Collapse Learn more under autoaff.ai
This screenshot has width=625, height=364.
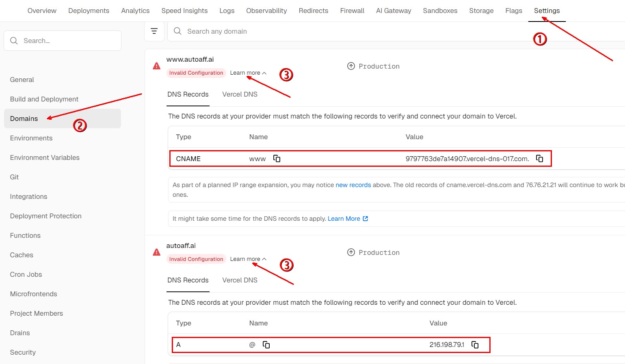(248, 259)
